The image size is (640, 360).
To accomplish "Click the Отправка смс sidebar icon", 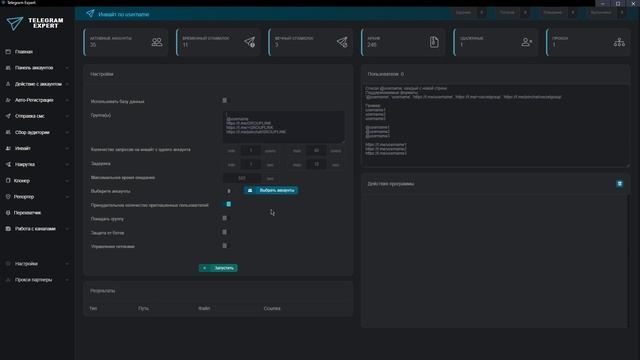I will [8, 116].
